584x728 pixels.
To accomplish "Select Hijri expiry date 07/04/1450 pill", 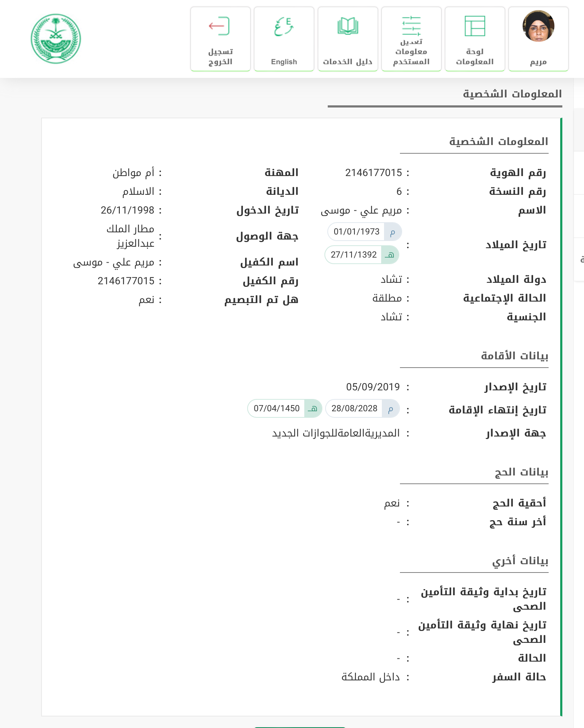I will pos(284,408).
